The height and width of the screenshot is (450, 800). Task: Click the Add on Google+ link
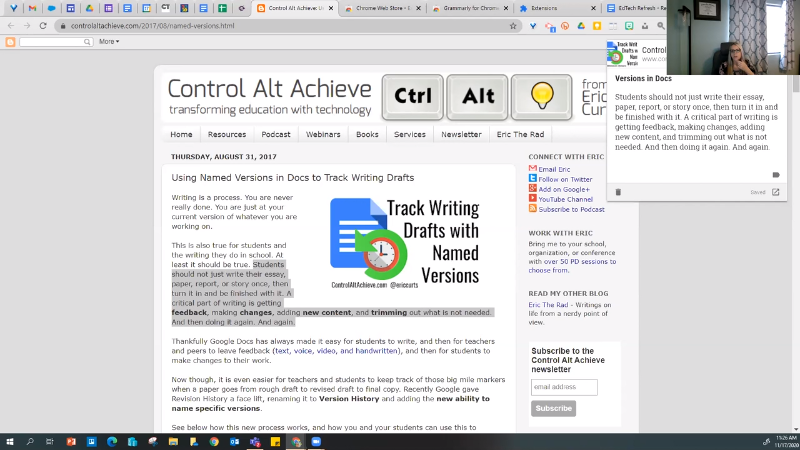point(564,189)
